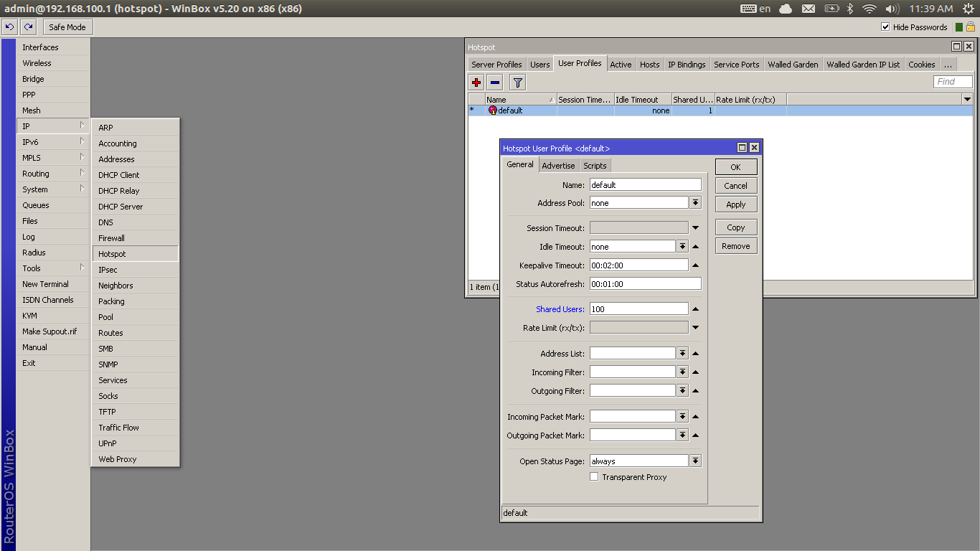980x551 pixels.
Task: Click the keyboard layout 'en' indicator
Action: [x=755, y=9]
